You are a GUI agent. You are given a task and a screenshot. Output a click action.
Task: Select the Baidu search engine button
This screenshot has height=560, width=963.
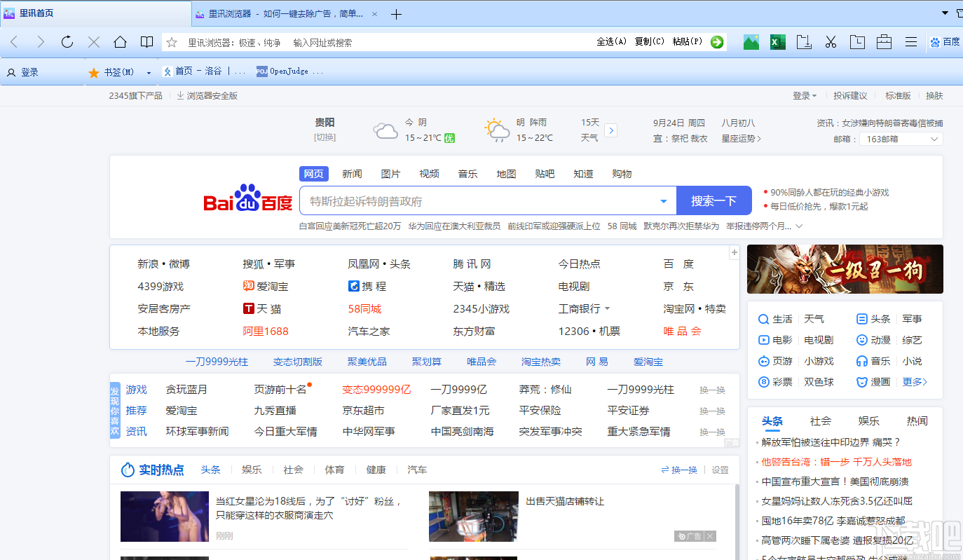point(945,42)
